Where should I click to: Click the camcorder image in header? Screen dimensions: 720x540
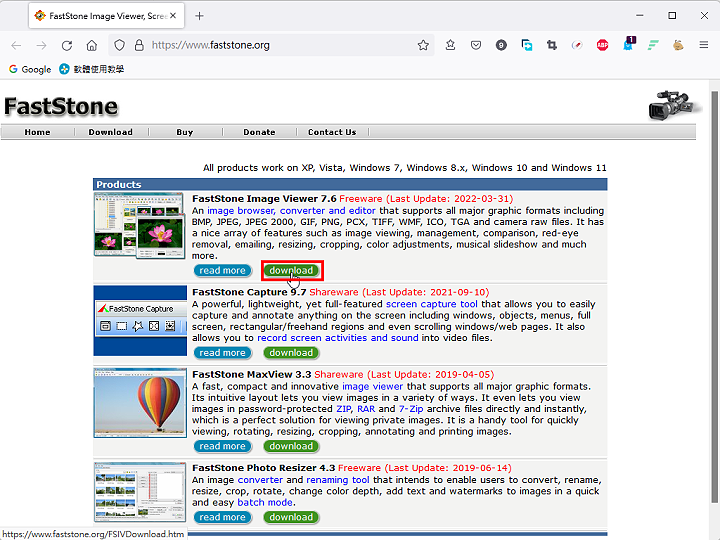674,105
